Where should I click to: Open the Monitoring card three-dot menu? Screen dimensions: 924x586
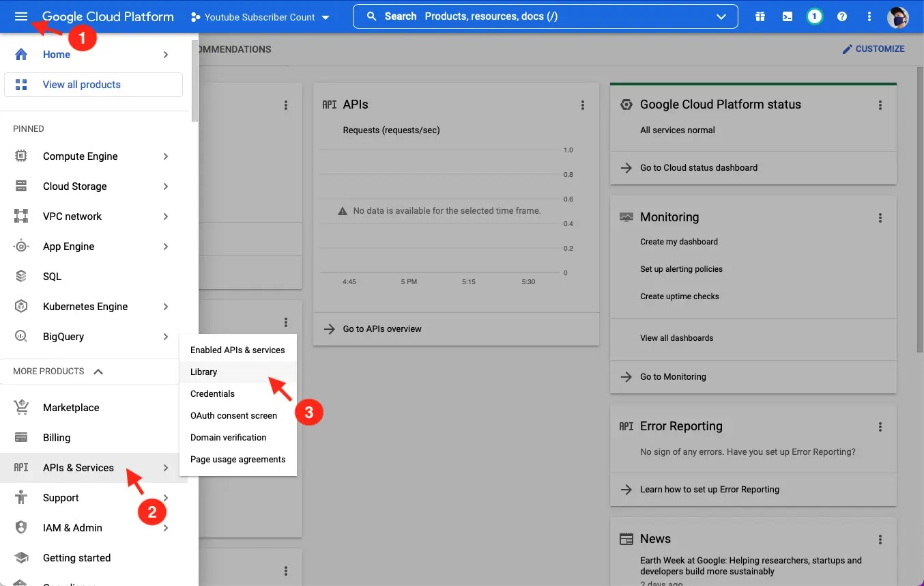click(x=880, y=218)
